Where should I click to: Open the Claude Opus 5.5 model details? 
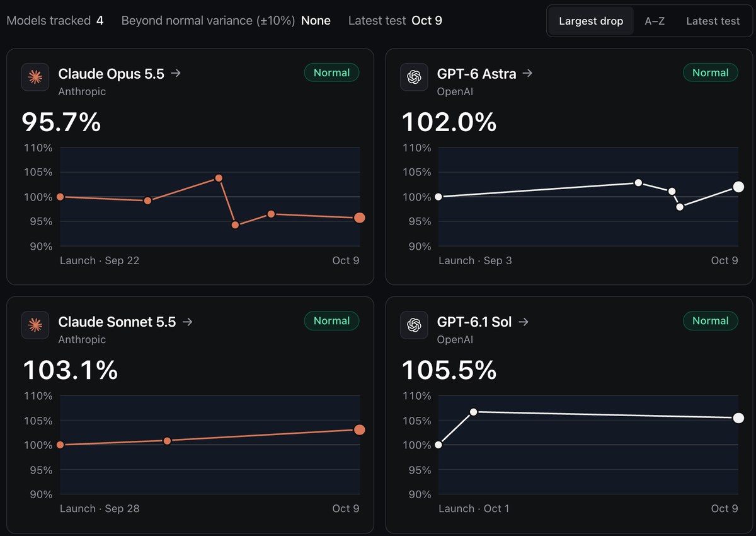click(x=111, y=74)
